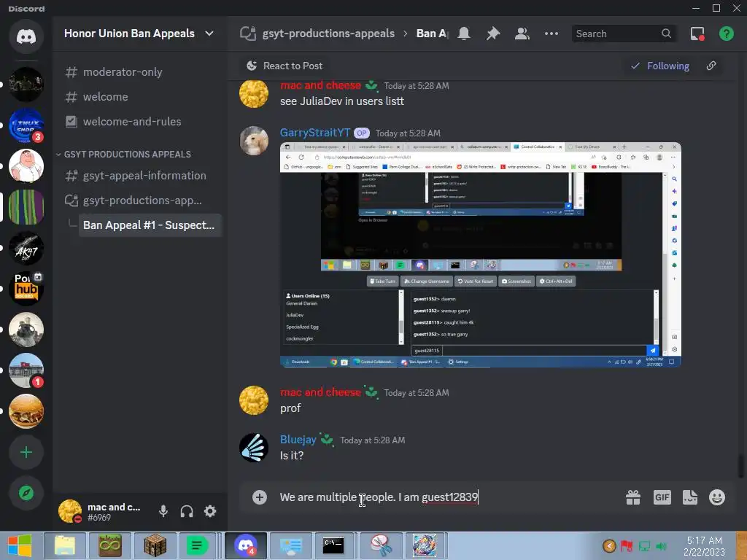Show member list icon in header
This screenshot has width=747, height=560.
pyautogui.click(x=522, y=34)
